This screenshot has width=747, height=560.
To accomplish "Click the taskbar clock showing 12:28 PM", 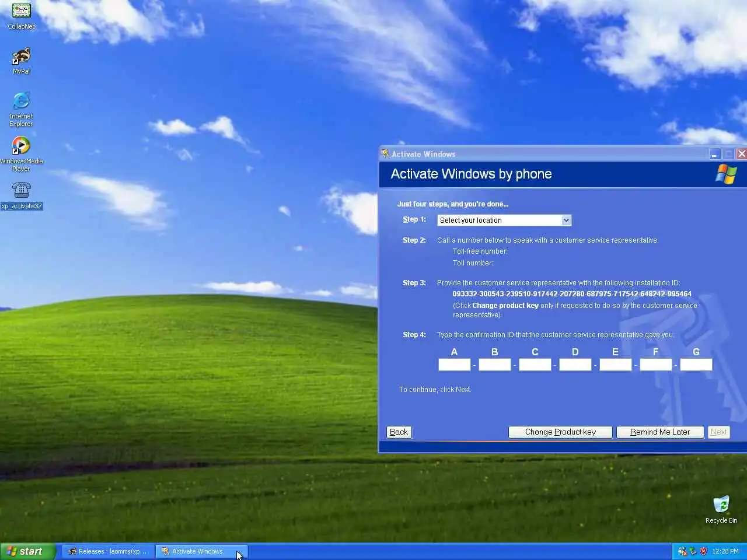I will click(725, 551).
